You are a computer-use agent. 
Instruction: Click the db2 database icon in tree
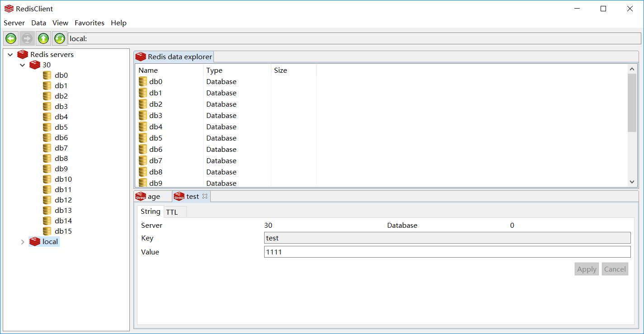click(47, 96)
